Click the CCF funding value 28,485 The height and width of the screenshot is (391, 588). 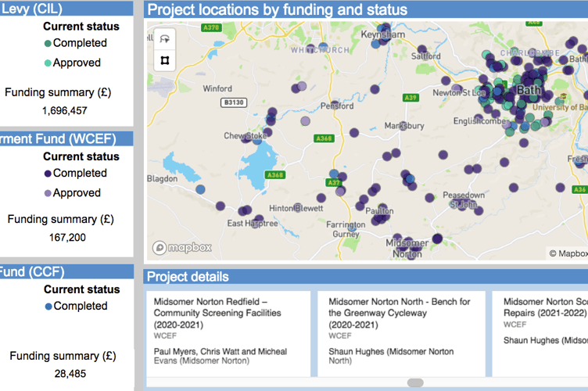pos(70,374)
